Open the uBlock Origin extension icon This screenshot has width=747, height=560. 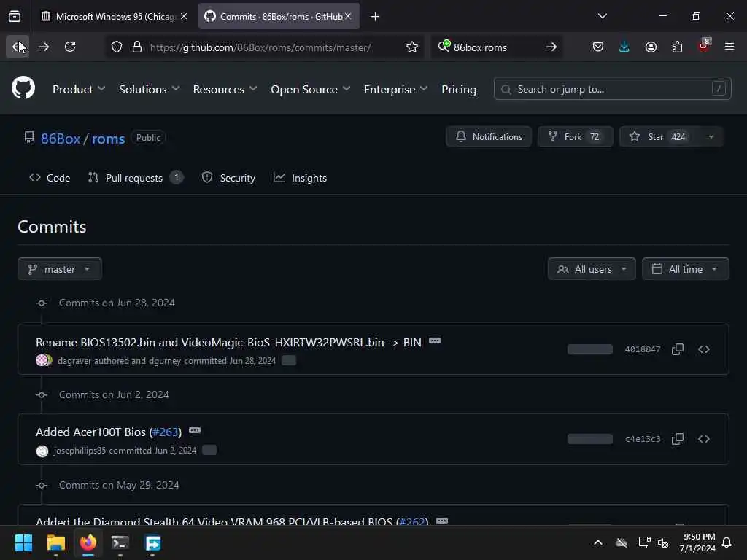[704, 47]
